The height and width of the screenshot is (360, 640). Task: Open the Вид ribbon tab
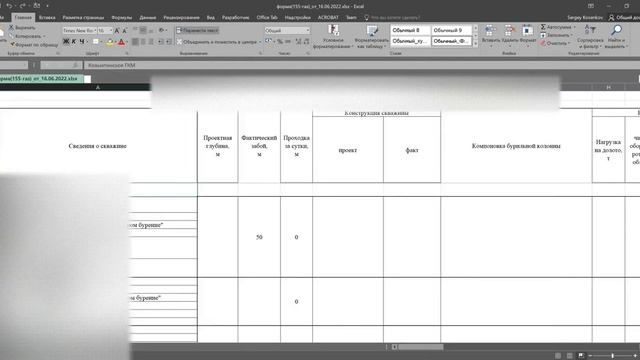click(211, 18)
